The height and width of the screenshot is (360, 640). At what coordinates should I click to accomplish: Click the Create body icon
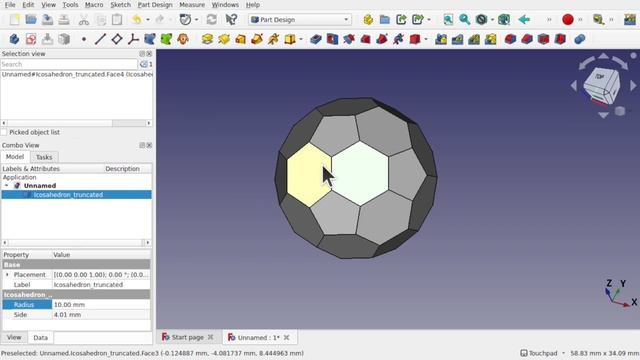(x=14, y=39)
